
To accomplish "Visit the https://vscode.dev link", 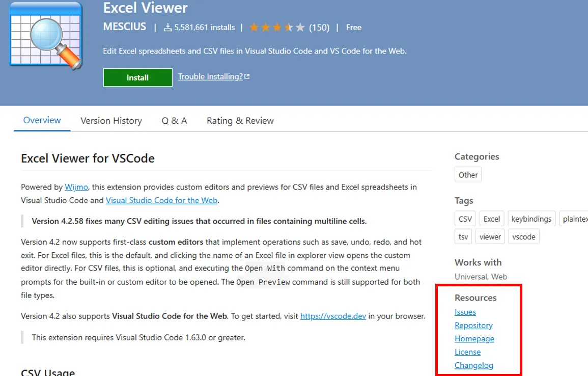I will pyautogui.click(x=333, y=316).
